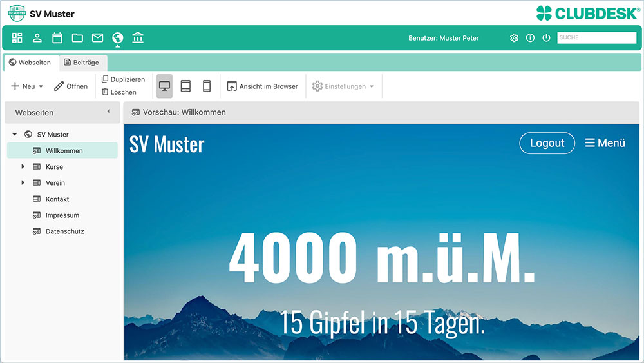This screenshot has height=363, width=644.
Task: Switch to the Beiträge tab
Action: coord(82,63)
